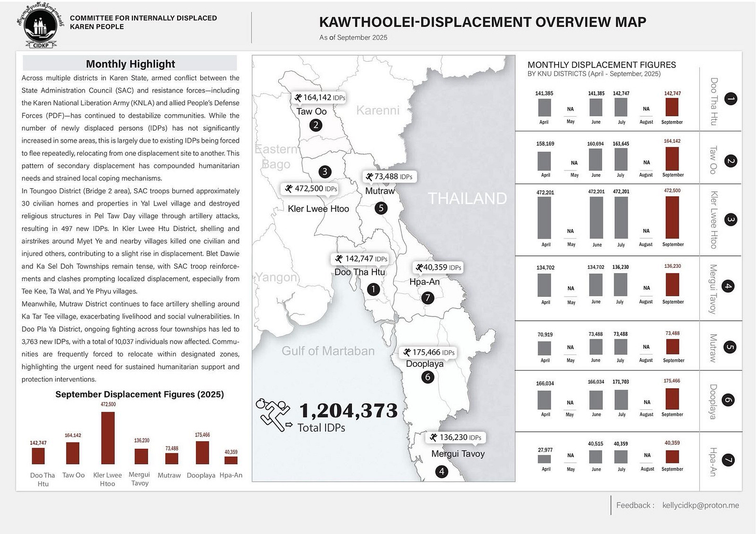Image resolution: width=756 pixels, height=534 pixels.
Task: Select map marker number 1 under Doo Tha Htu
Action: pos(373,290)
